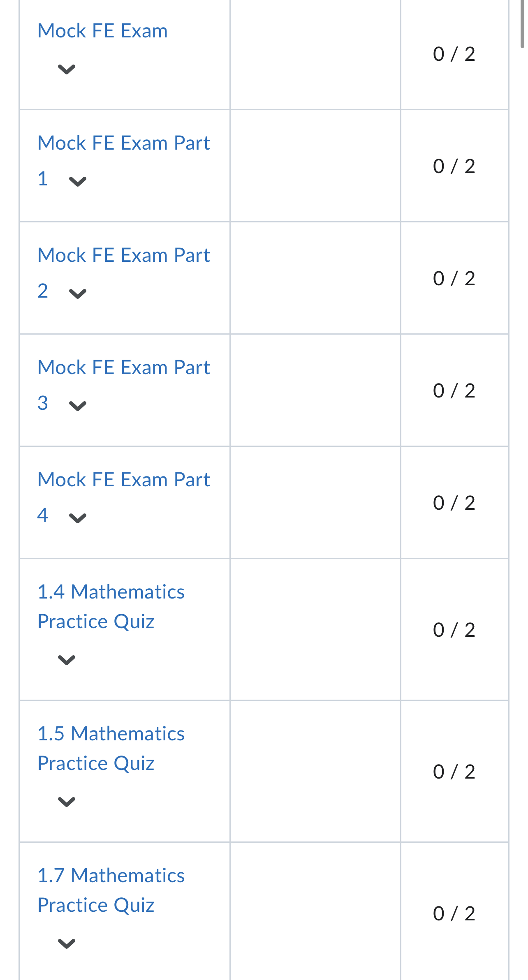Expand chevron under 1.4 Mathematics Practice Quiz
Screen dimensions: 528x980
(67, 660)
